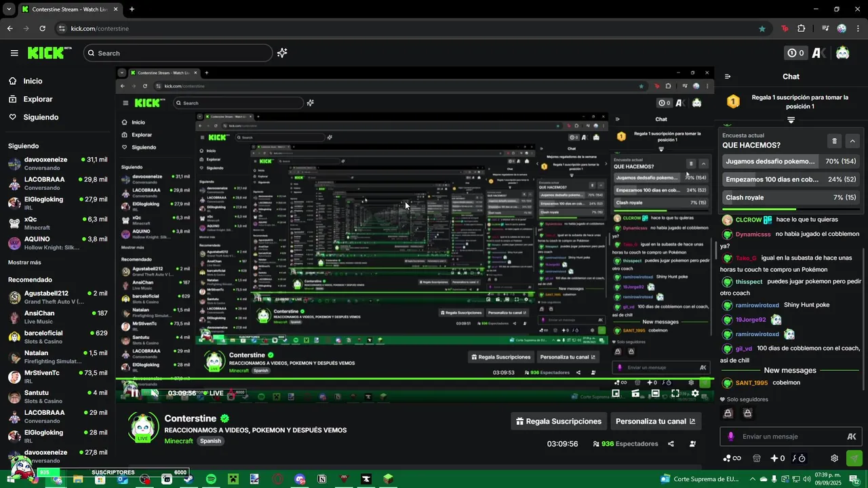Open the emote picker AK icon
This screenshot has height=488, width=868.
(852, 436)
